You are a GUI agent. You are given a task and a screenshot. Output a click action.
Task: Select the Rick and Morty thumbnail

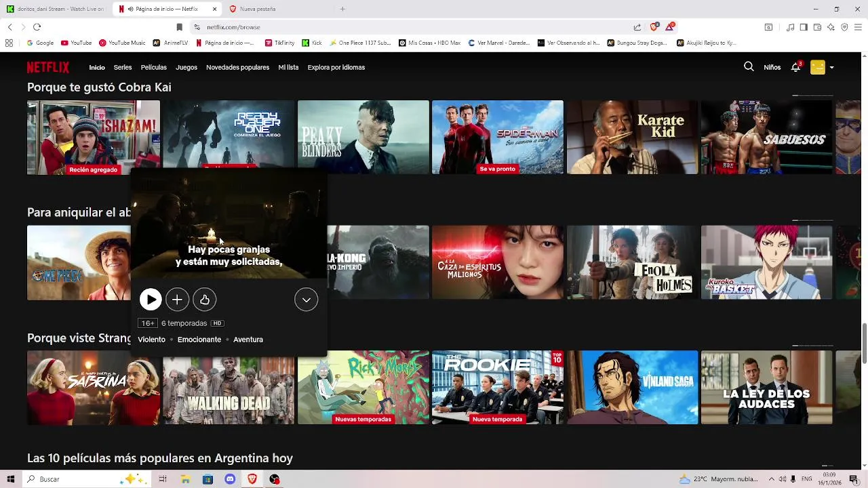363,388
